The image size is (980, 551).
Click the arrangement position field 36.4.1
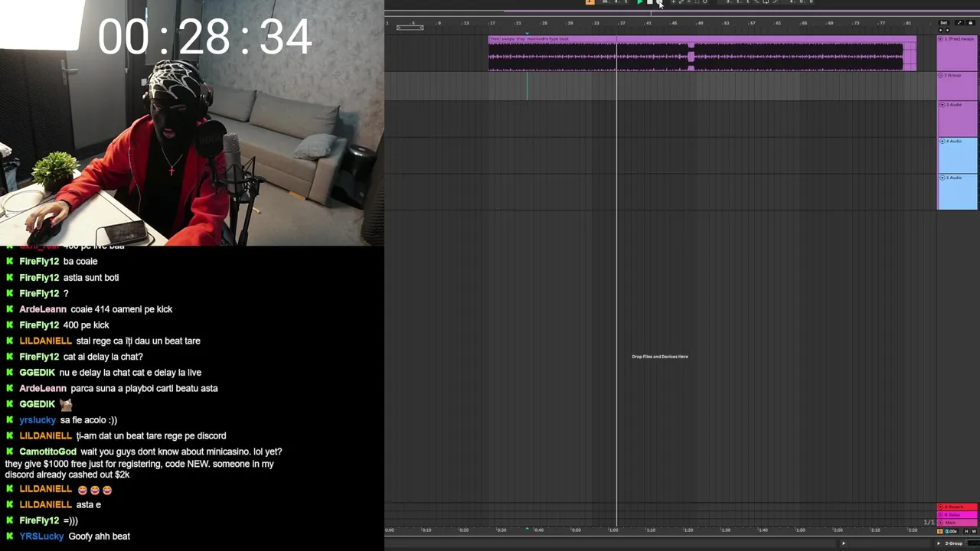point(615,2)
